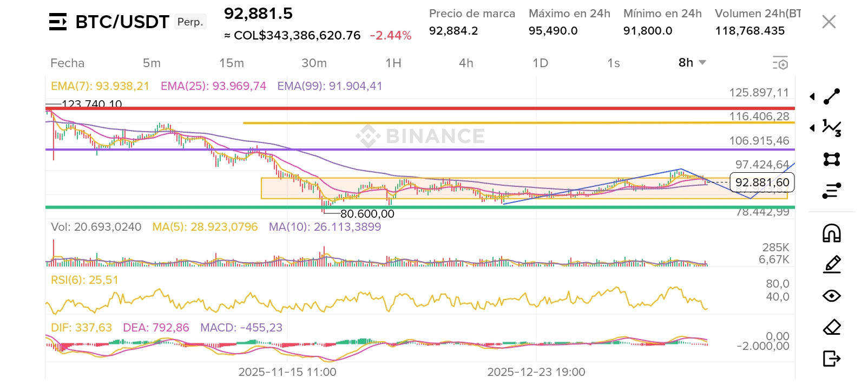868x390 pixels.
Task: Select the yellow horizontal line drawing
Action: point(519,123)
